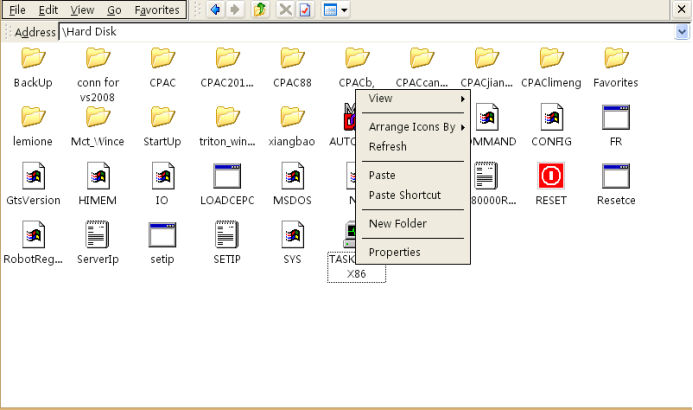Expand the Arrange Icons By submenu
Screen dimensions: 693x410
pos(413,127)
